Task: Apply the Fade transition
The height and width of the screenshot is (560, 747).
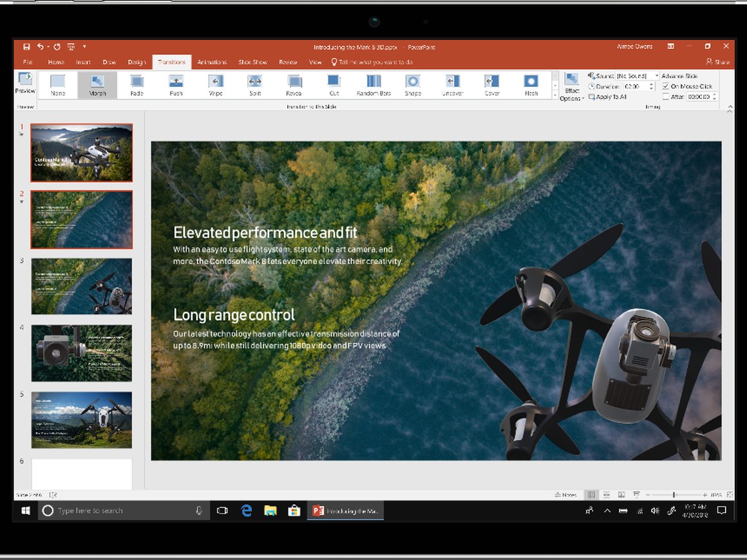Action: tap(136, 86)
